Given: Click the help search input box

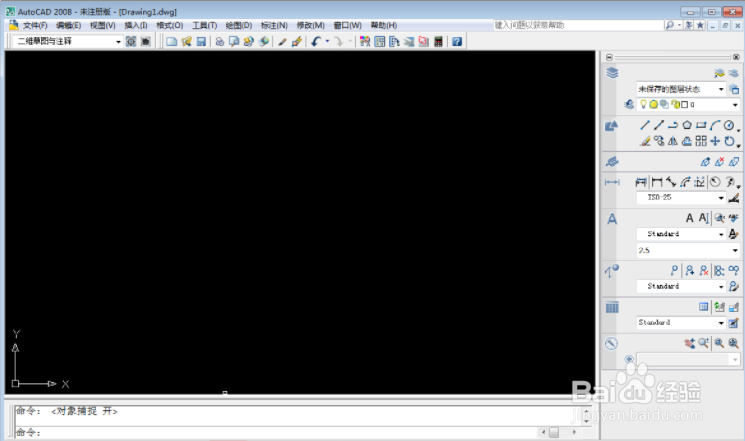Looking at the screenshot, I should (578, 25).
